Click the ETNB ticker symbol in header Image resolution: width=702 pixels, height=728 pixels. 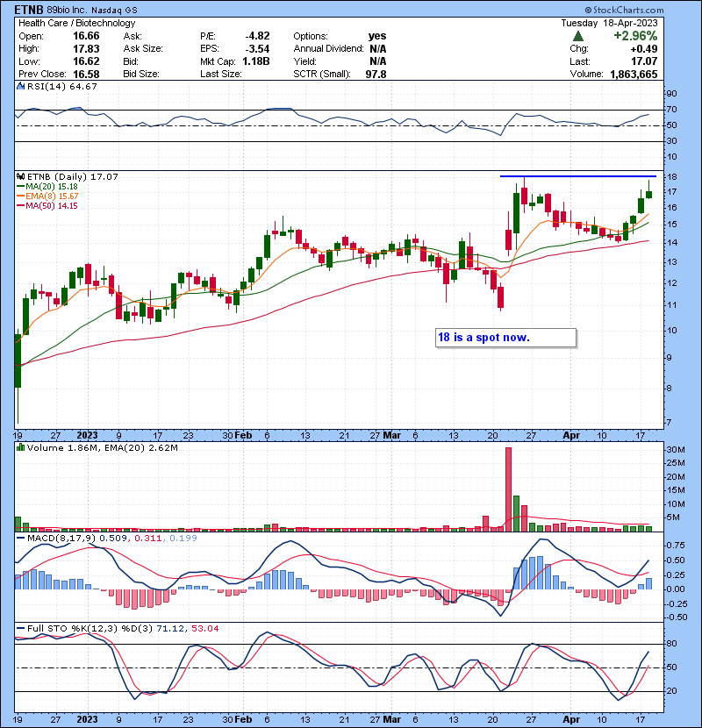pyautogui.click(x=27, y=10)
